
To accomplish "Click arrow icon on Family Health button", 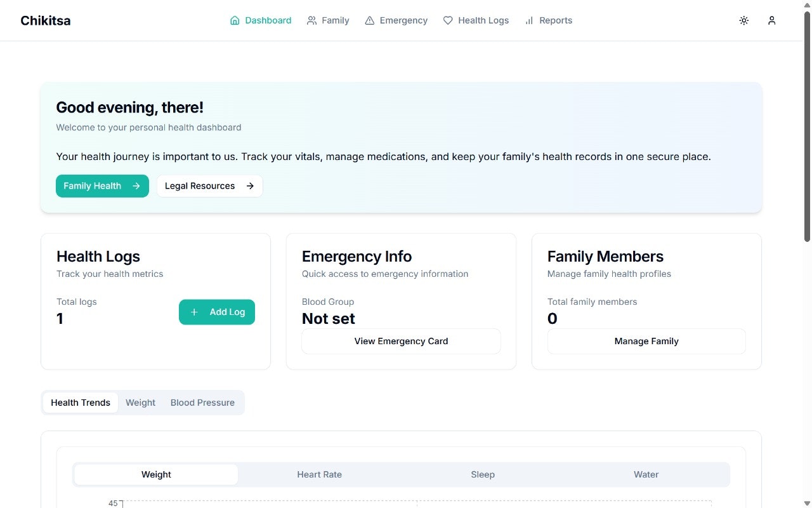I will pyautogui.click(x=136, y=186).
